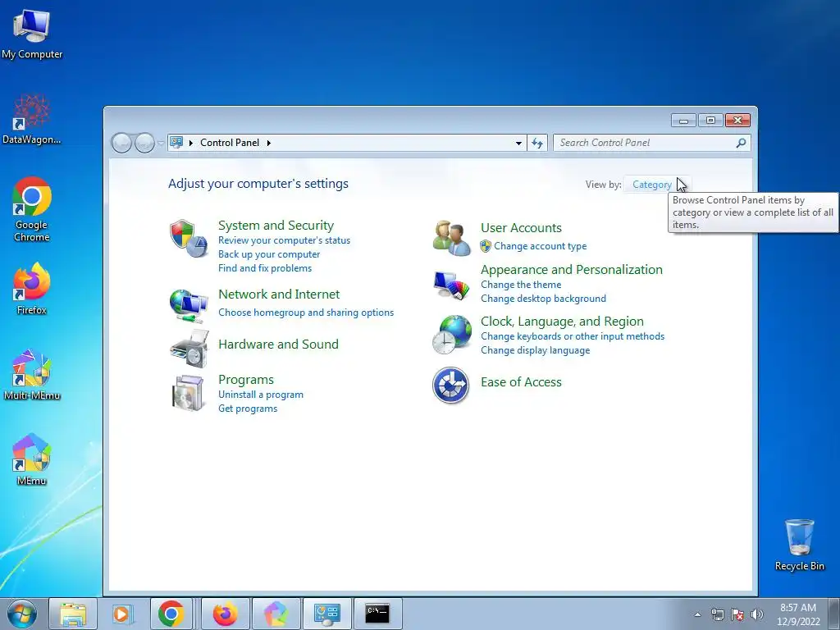Viewport: 840px width, 630px height.
Task: Open the User Accounts heading link
Action: click(521, 228)
